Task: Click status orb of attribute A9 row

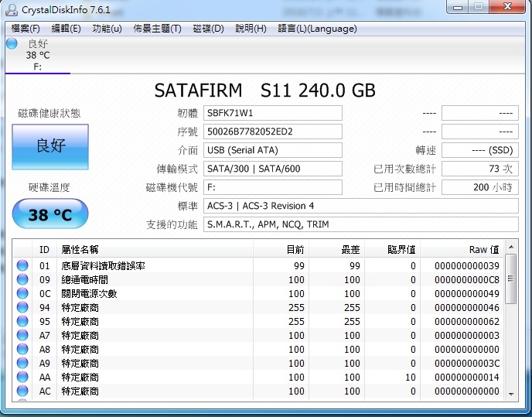Action: tap(22, 363)
